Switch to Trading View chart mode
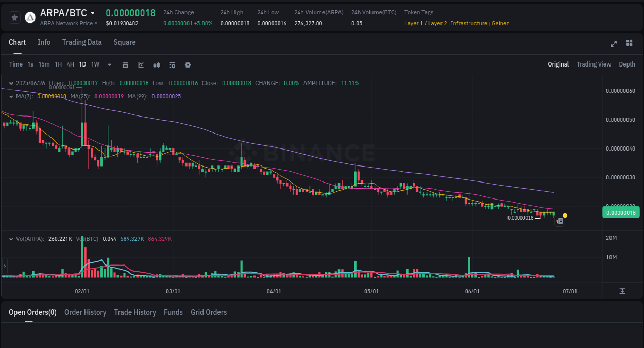644x348 pixels. 594,64
